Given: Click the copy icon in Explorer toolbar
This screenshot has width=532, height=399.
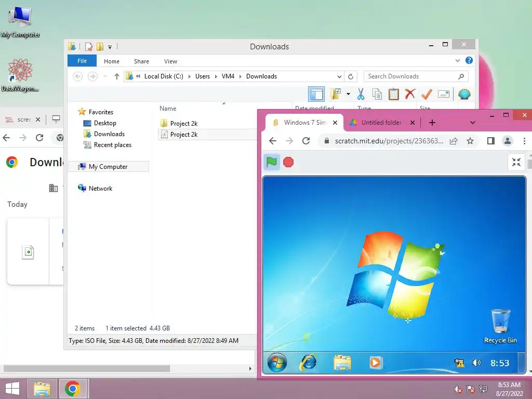Looking at the screenshot, I should pyautogui.click(x=377, y=94).
